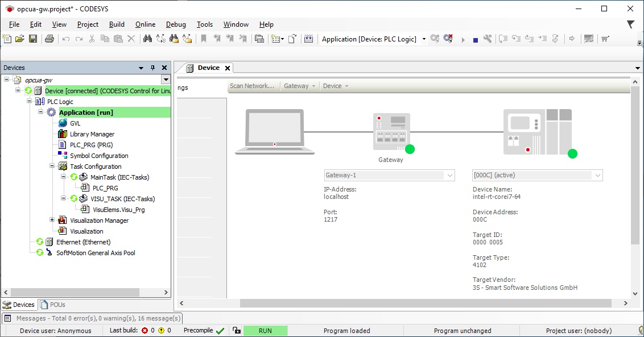This screenshot has width=644, height=337.
Task: Click the Replace (A to B) icon
Action: 161,39
